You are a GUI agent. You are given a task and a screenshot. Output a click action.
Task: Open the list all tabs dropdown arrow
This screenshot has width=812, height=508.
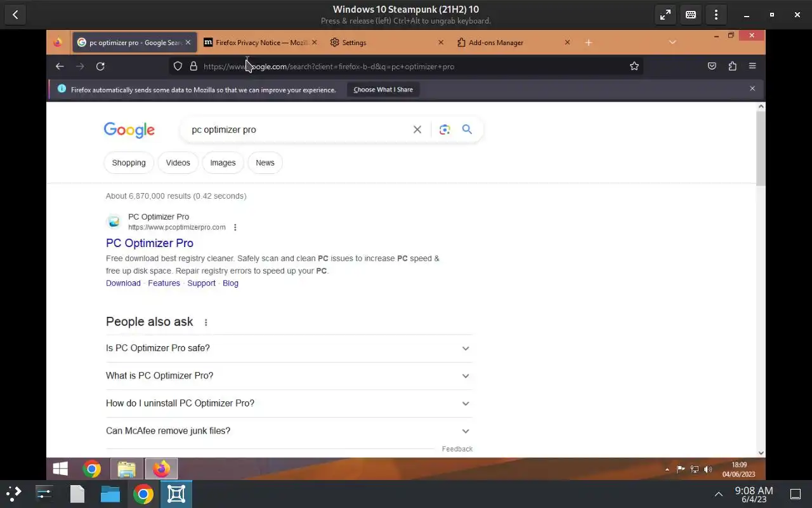(x=672, y=43)
